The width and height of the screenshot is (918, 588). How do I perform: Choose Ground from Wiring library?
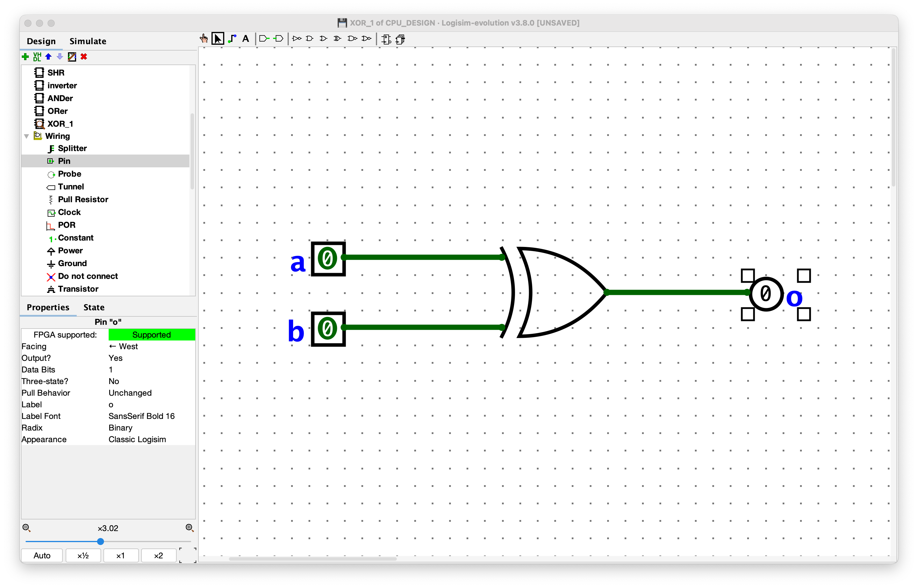click(67, 263)
